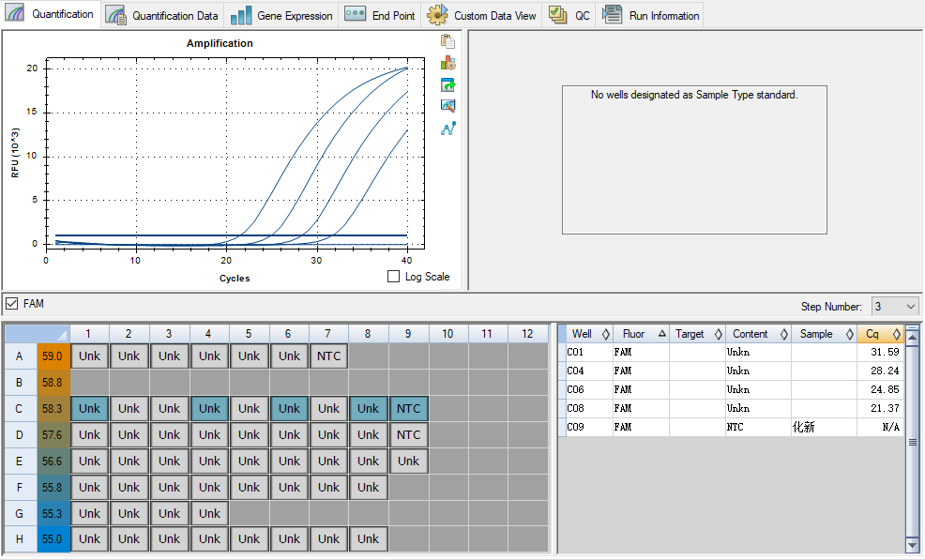Copy the amplification chart to clipboard

[447, 41]
